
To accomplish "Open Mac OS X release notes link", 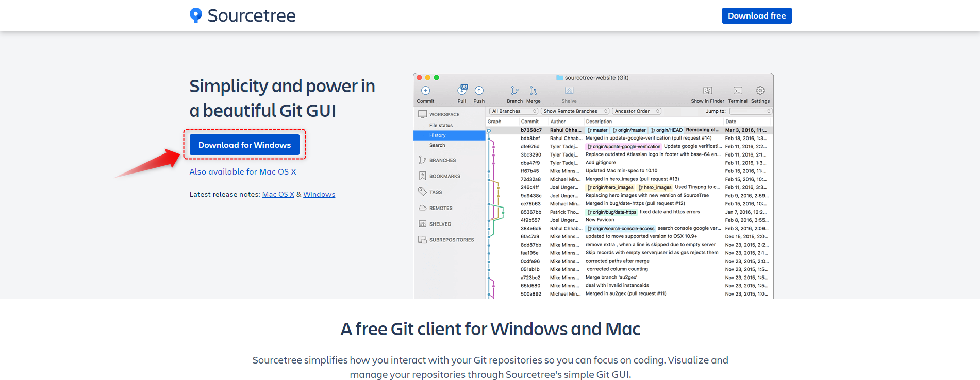I will coord(278,194).
